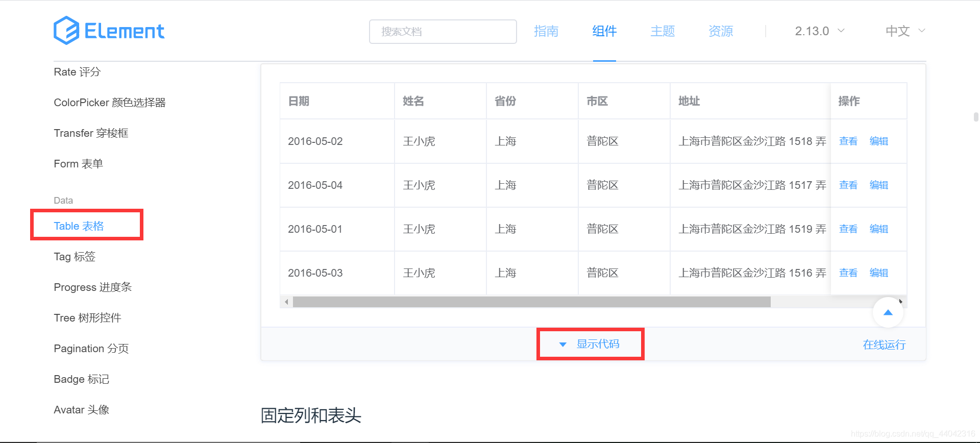This screenshot has height=443, width=980.
Task: Click 上海 in the 2016-05-01 row
Action: click(x=505, y=229)
